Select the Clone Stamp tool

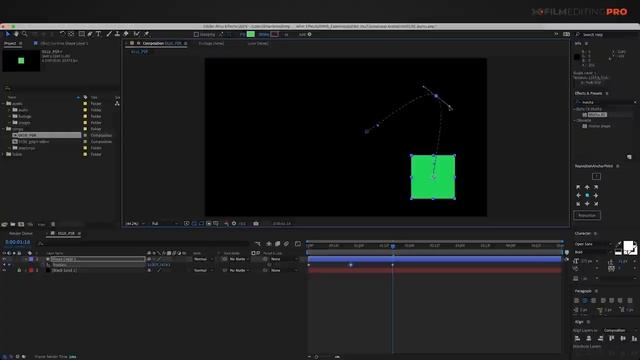point(117,34)
